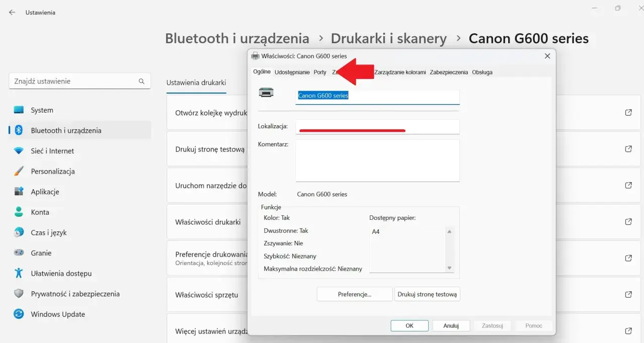This screenshot has width=644, height=343.
Task: Open the Aplikacje sidebar icon
Action: (19, 192)
